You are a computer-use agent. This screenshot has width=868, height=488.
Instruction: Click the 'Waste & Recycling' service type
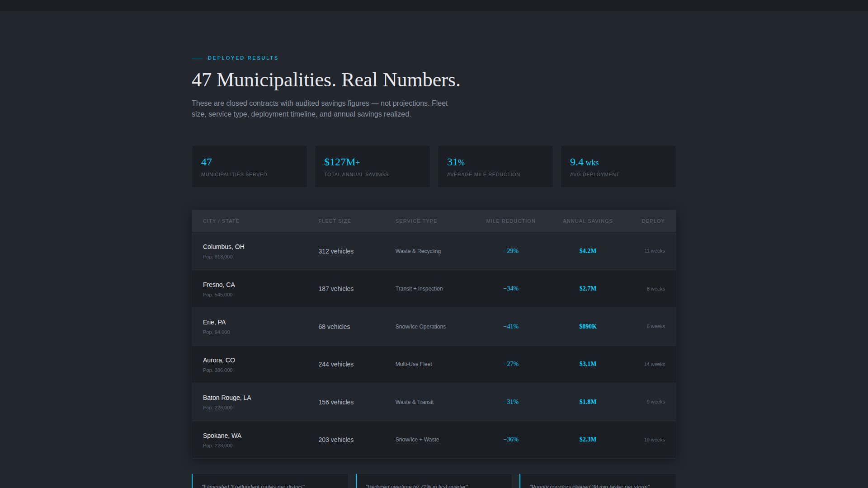(x=418, y=251)
